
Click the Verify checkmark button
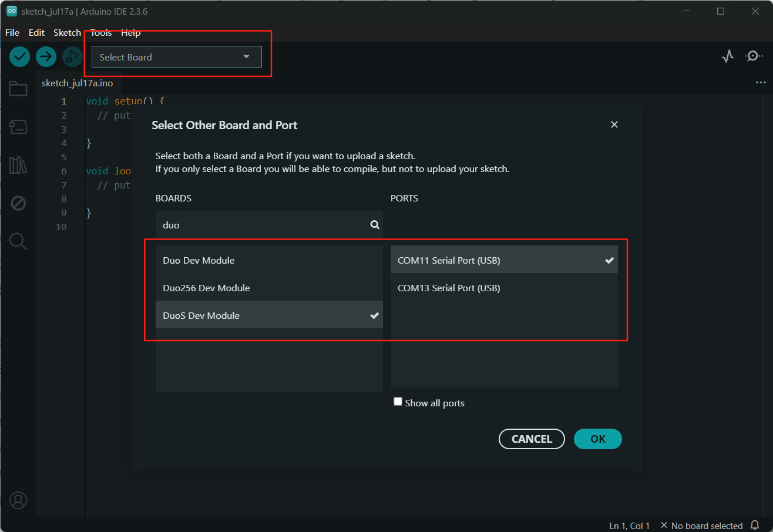(19, 56)
